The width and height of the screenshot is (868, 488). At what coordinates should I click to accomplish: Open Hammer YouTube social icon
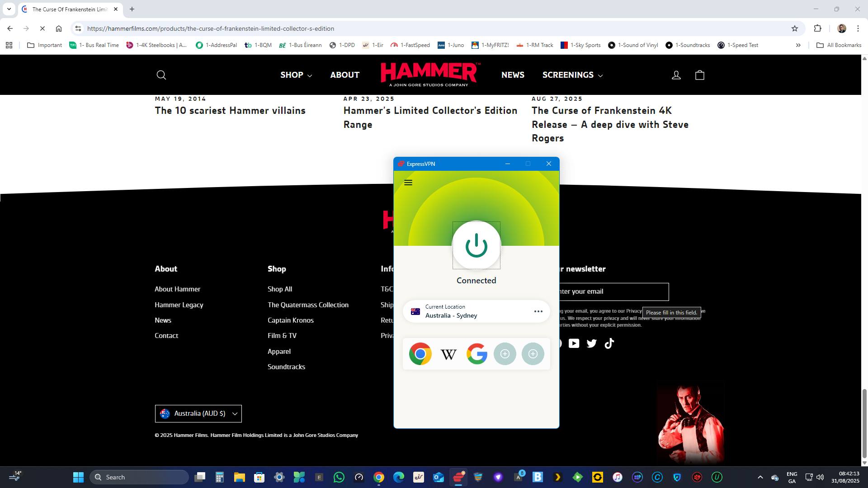tap(574, 343)
